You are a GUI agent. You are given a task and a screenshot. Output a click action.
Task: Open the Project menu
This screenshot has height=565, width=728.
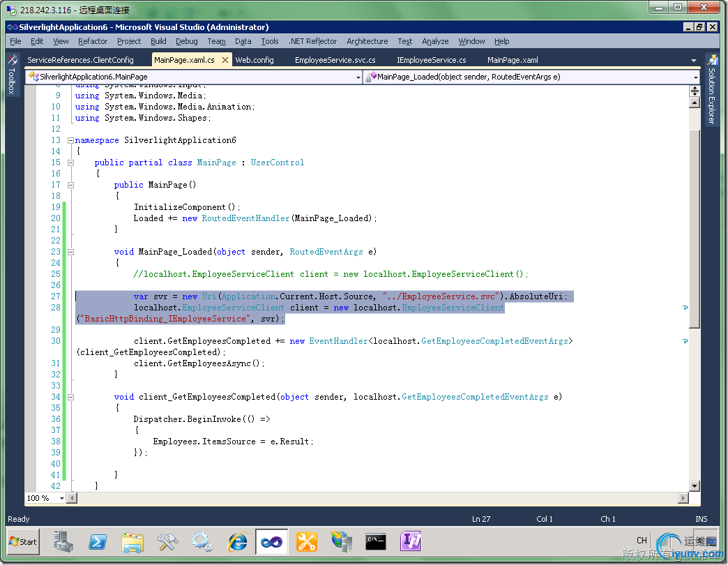click(x=129, y=41)
